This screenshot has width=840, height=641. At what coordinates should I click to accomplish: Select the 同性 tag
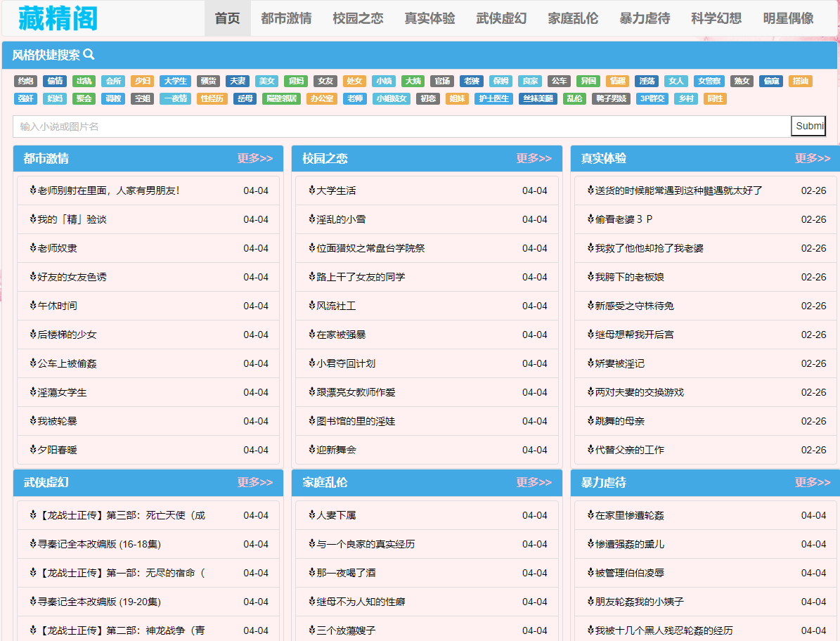point(715,98)
